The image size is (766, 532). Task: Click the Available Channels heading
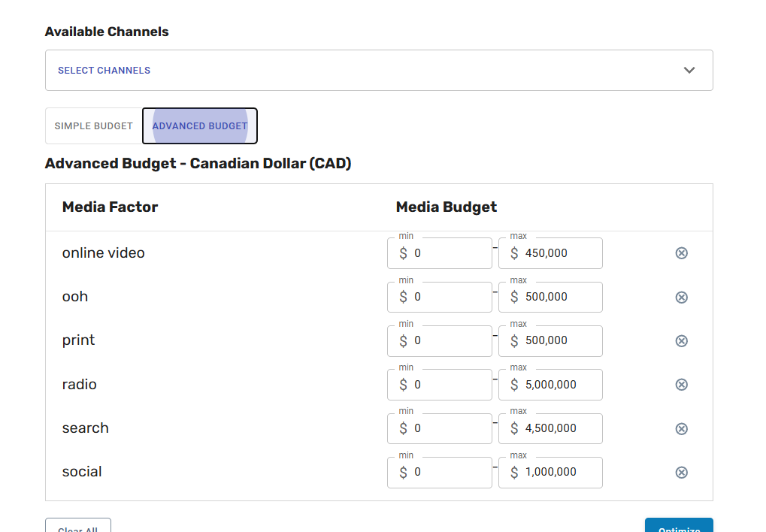pyautogui.click(x=107, y=32)
